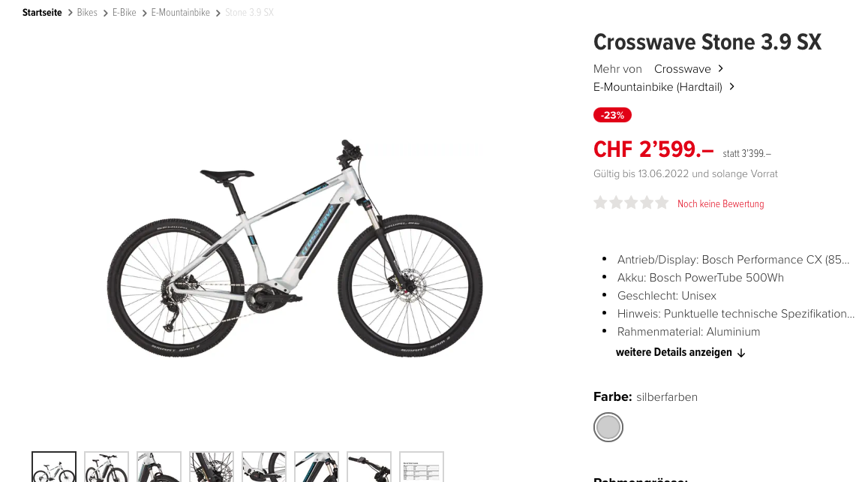This screenshot has height=482, width=868.
Task: Open the specification table thumbnail
Action: (x=422, y=467)
